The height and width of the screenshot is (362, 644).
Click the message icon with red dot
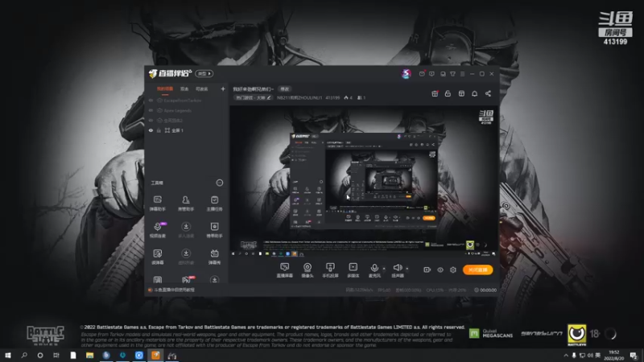click(x=422, y=74)
